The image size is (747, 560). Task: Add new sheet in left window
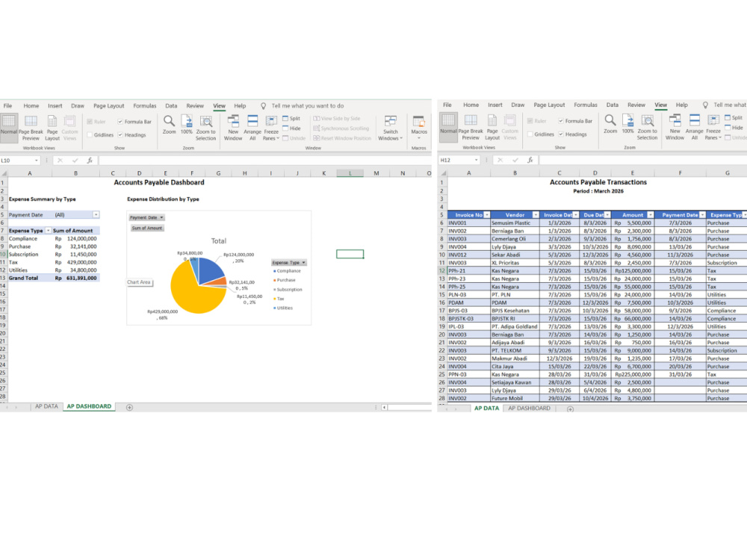pyautogui.click(x=129, y=407)
